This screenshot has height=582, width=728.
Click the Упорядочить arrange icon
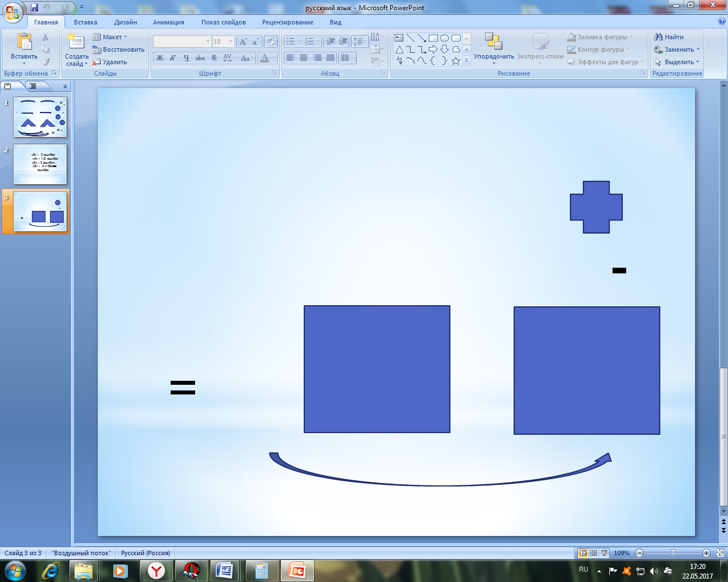(493, 41)
